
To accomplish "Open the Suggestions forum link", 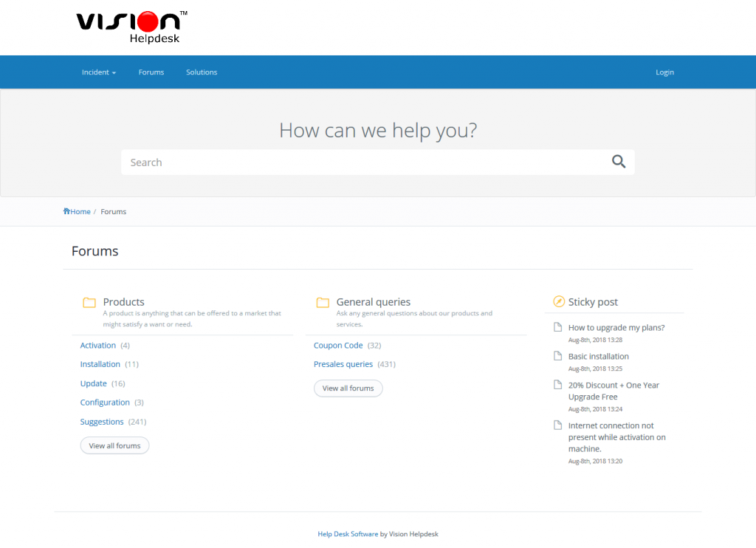I will 102,422.
